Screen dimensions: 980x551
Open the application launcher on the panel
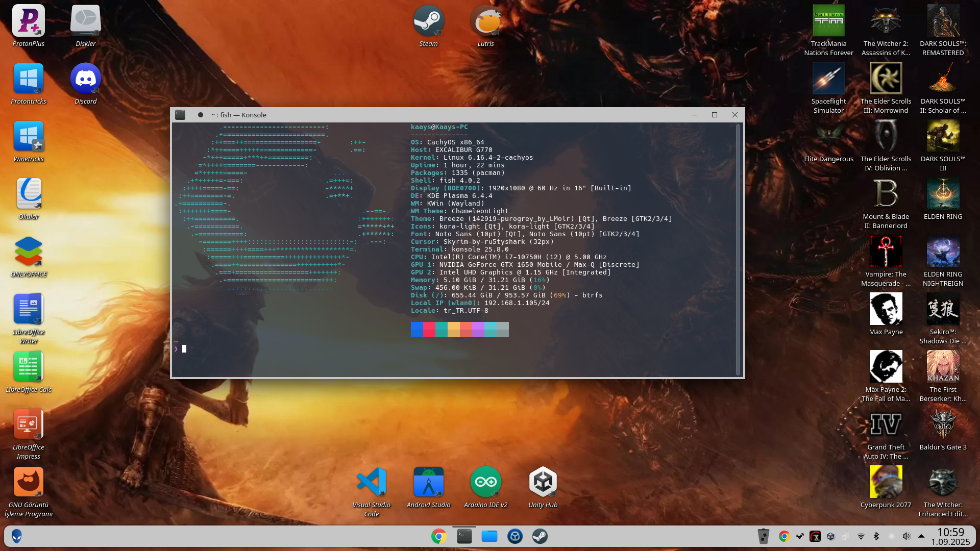tap(17, 536)
